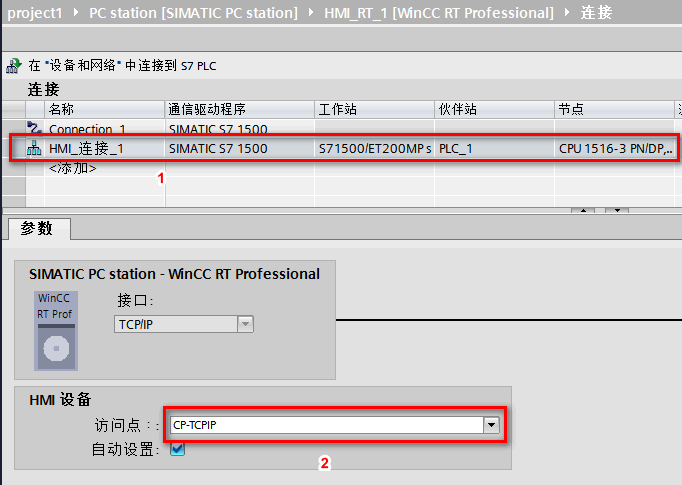Image resolution: width=682 pixels, height=485 pixels.
Task: Click PC station [SIMATIC PC station] breadcrumb
Action: pos(194,13)
